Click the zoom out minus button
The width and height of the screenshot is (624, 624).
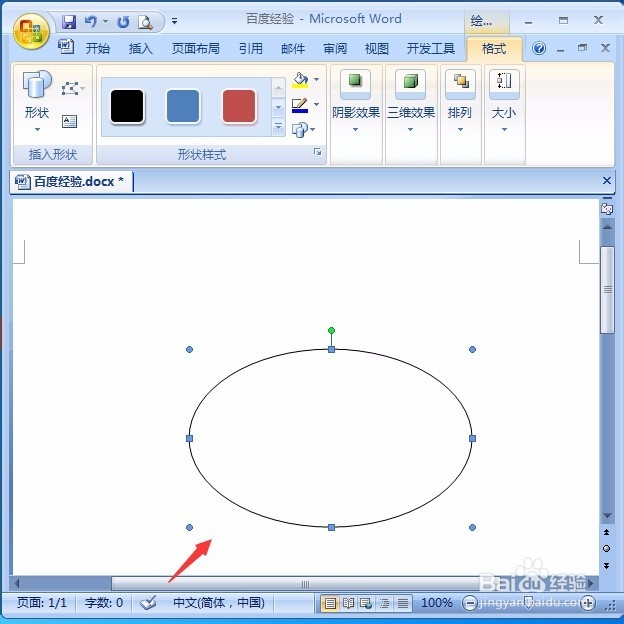(x=470, y=603)
